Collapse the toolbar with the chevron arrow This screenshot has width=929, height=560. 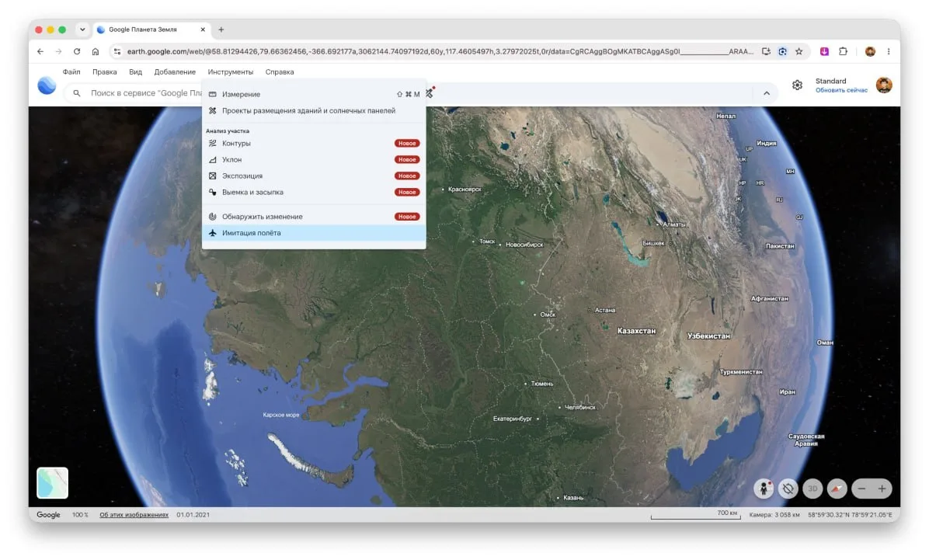click(766, 93)
